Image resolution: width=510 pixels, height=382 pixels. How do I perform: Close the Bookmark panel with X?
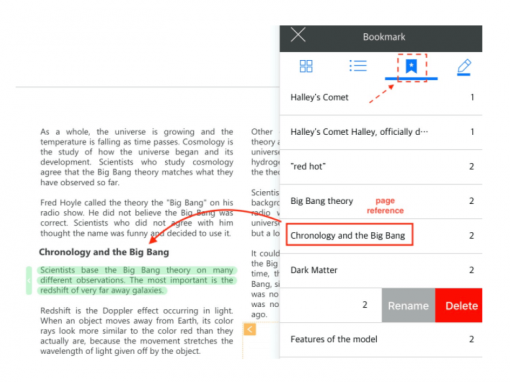click(298, 35)
